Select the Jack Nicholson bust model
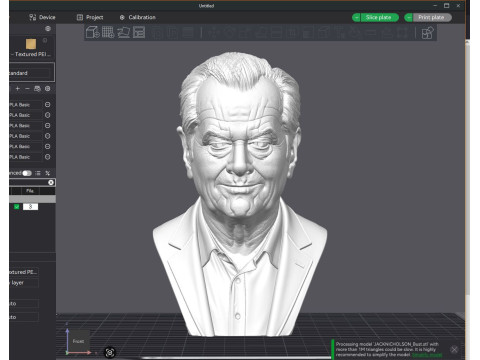 pos(240,193)
